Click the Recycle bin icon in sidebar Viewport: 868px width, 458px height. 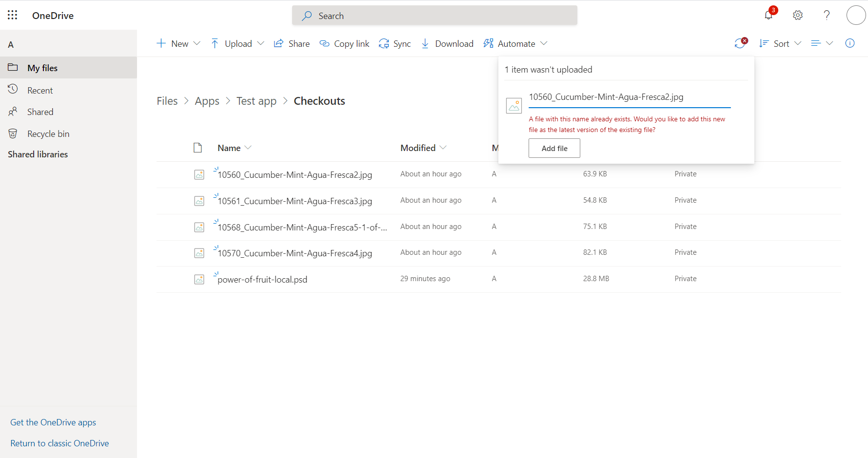(x=13, y=134)
